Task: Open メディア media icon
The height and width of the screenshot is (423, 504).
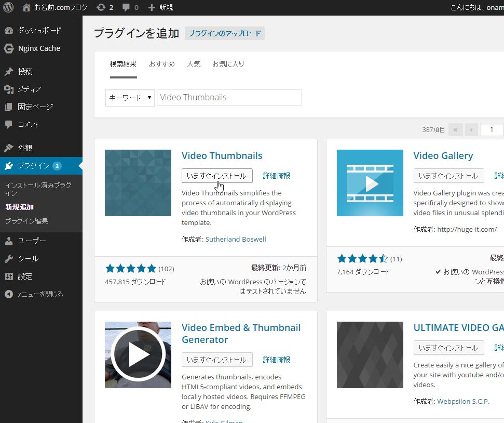Action: [9, 89]
